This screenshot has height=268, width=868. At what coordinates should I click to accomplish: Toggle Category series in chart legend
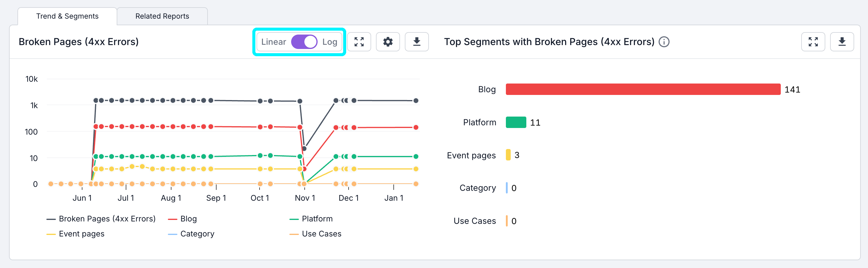197,234
